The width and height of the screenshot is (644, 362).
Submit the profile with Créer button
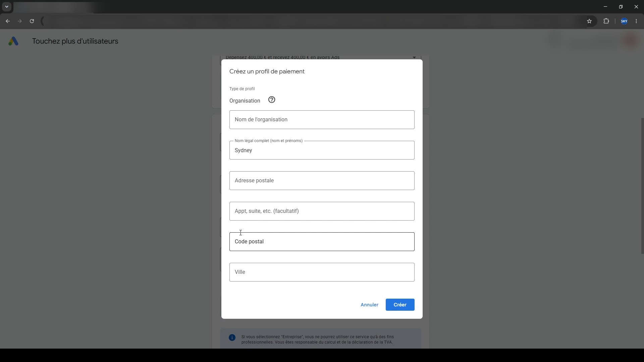400,305
